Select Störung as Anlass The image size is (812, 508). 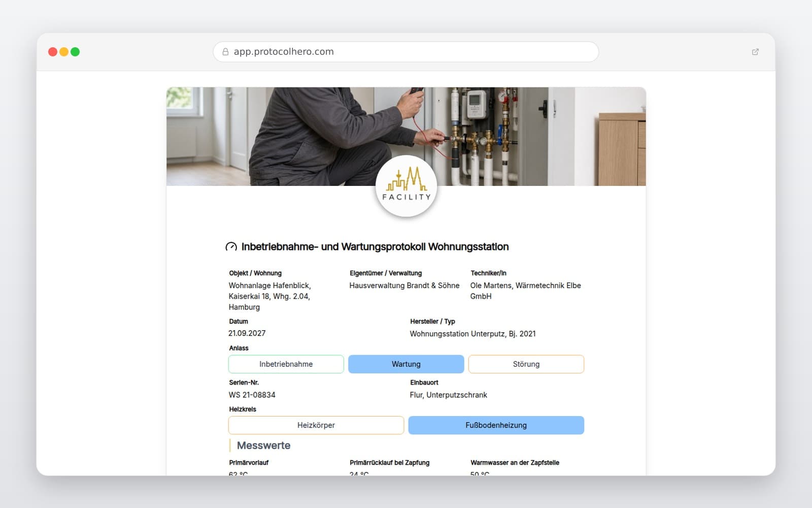pyautogui.click(x=526, y=364)
